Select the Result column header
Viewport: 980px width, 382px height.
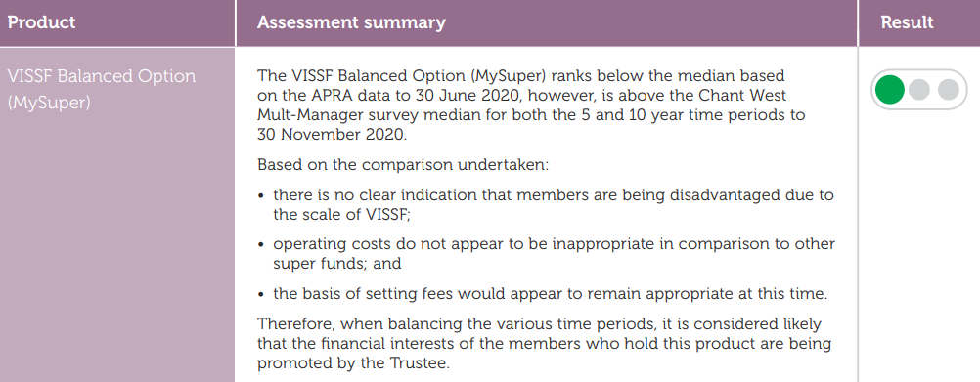coord(907,22)
